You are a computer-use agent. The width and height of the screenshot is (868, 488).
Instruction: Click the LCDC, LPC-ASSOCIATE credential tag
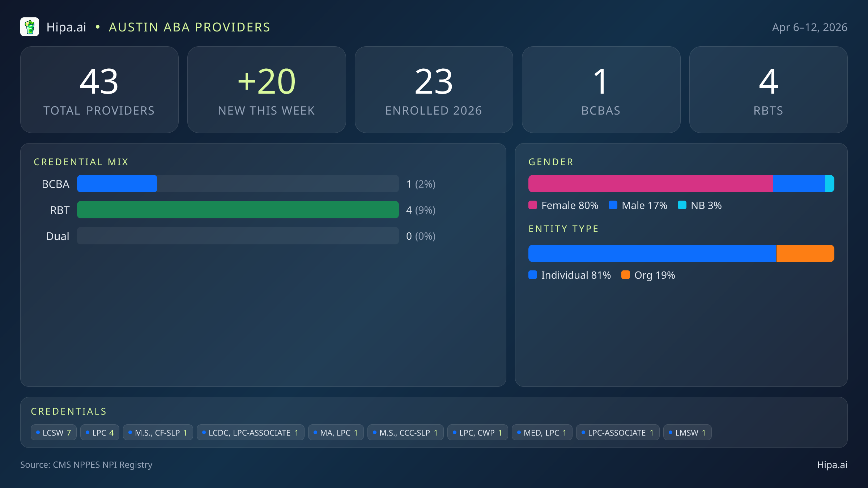coord(250,433)
